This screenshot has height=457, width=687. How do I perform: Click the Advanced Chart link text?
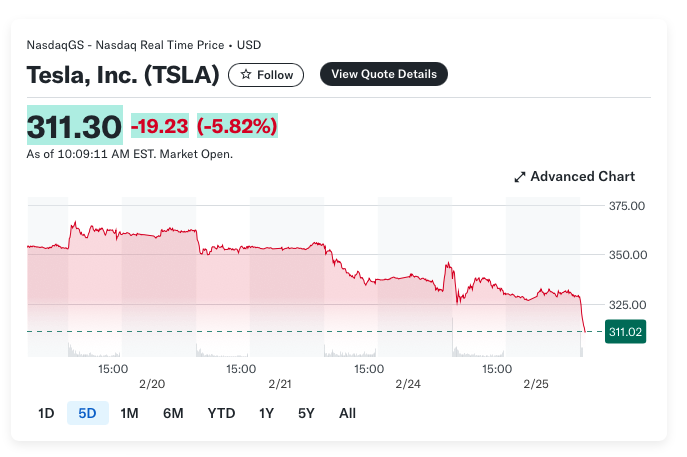point(582,177)
